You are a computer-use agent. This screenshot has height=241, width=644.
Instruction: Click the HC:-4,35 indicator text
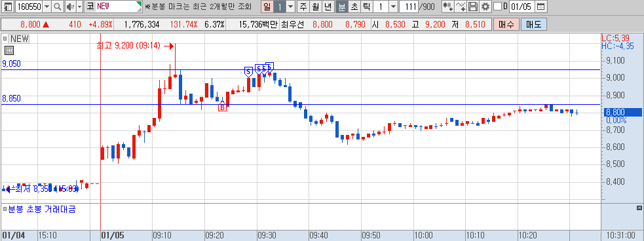617,46
